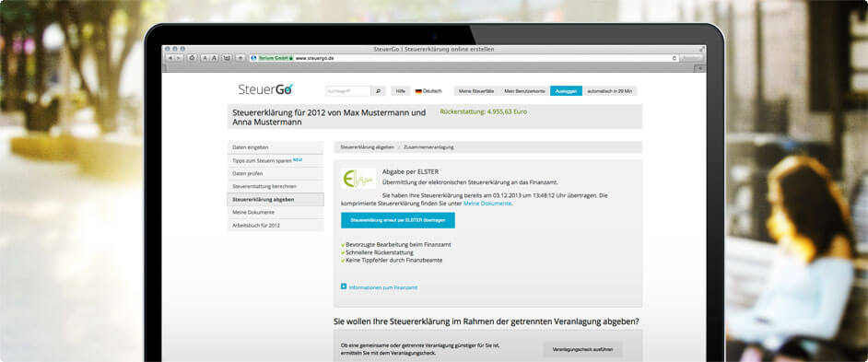This screenshot has height=362, width=868.
Task: Click the getrennten Veranlagung question heading
Action: 486,321
